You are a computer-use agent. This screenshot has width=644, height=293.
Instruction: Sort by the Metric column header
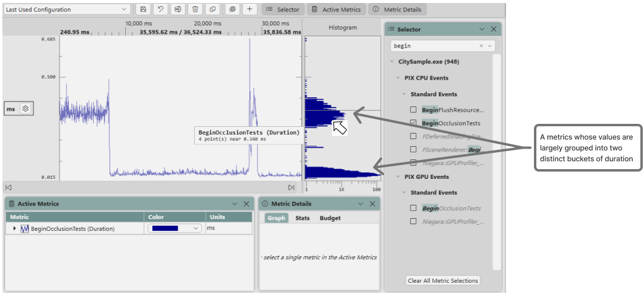pos(75,217)
